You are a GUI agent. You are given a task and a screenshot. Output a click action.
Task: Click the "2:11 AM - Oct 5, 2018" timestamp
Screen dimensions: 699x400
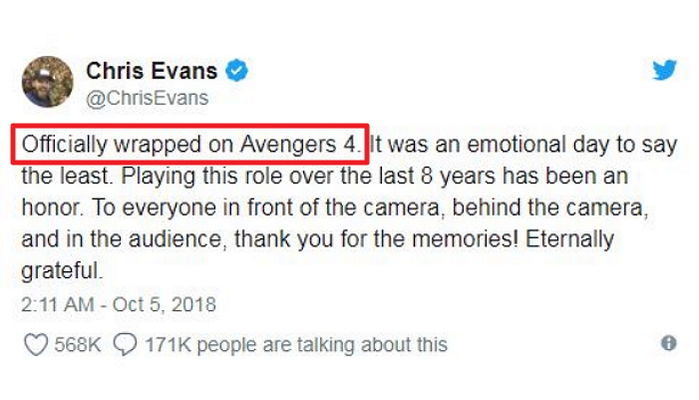tap(118, 304)
